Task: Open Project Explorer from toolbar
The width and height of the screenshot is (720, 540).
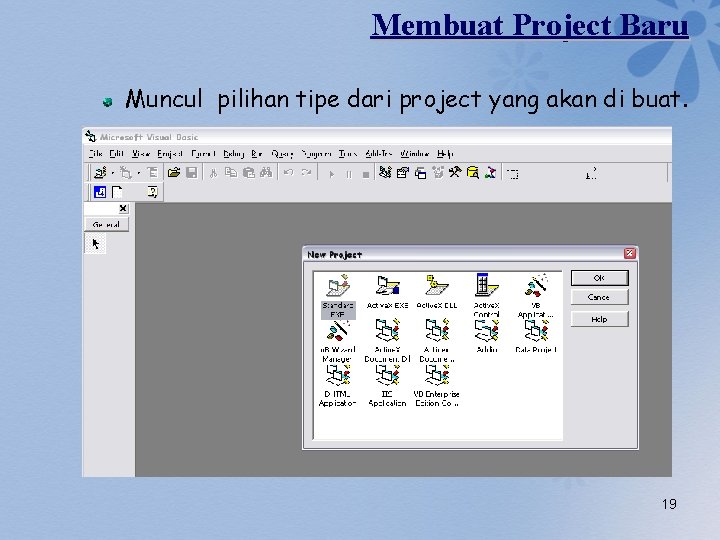Action: 385,173
